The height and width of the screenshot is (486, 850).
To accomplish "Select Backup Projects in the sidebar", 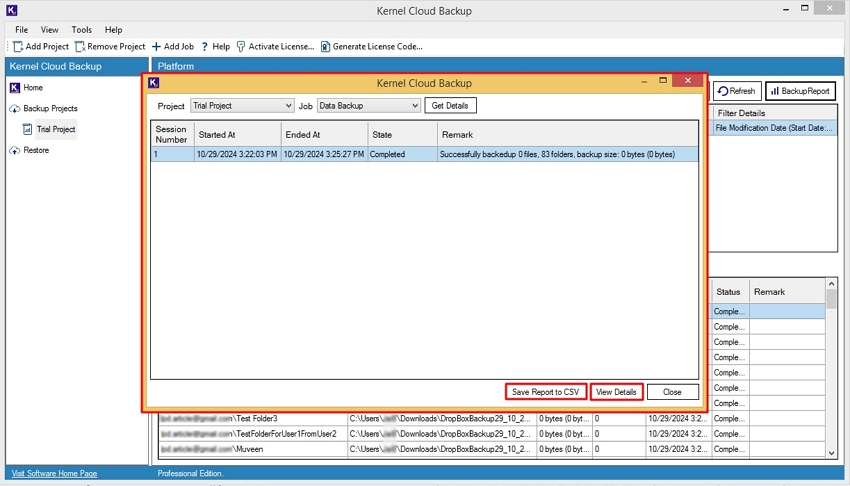I will tap(50, 108).
